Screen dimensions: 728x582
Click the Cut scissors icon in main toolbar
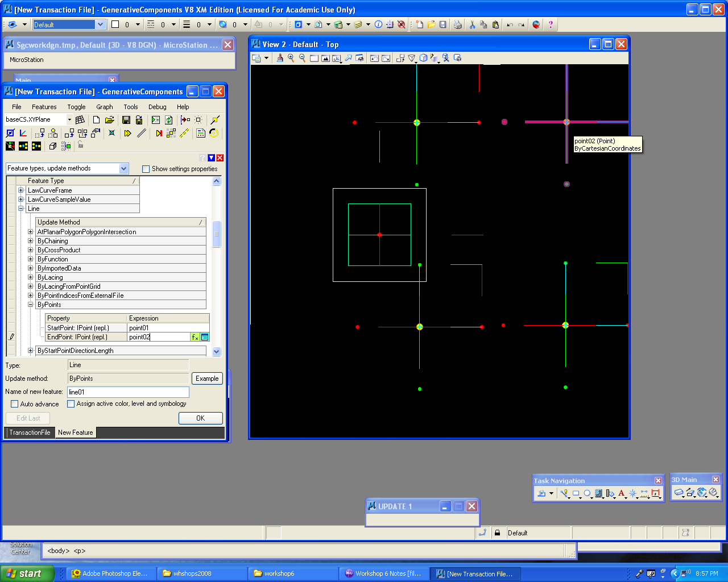click(x=472, y=24)
